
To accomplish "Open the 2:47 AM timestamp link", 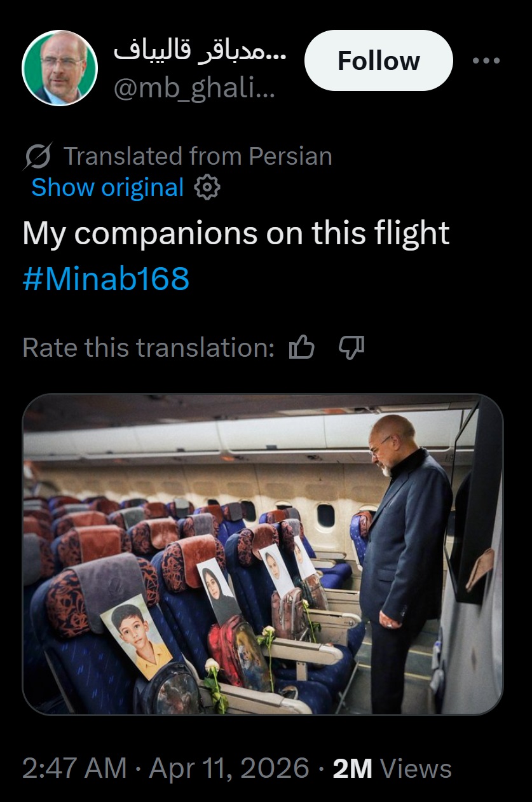I will click(74, 768).
